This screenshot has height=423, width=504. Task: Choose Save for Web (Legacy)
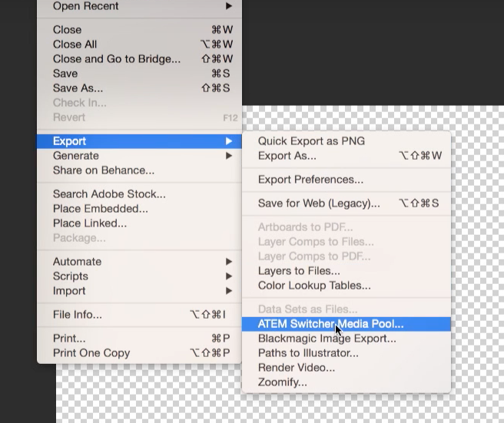[346, 203]
